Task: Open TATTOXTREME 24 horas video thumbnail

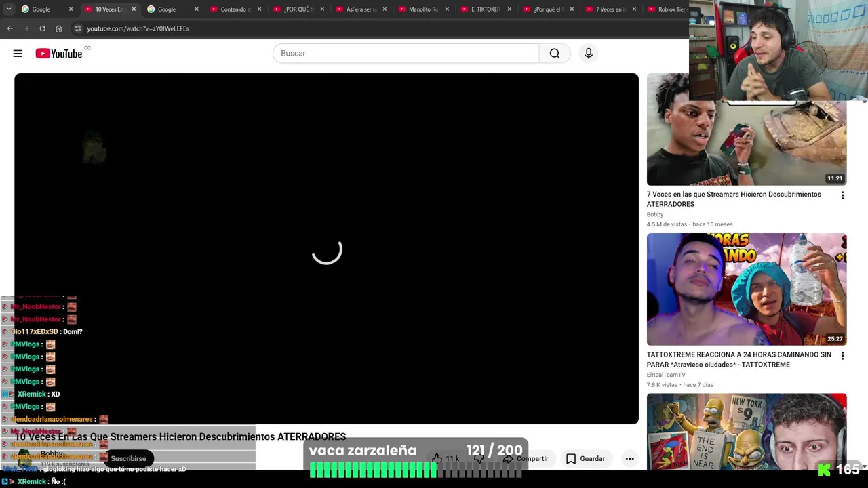Action: (746, 289)
